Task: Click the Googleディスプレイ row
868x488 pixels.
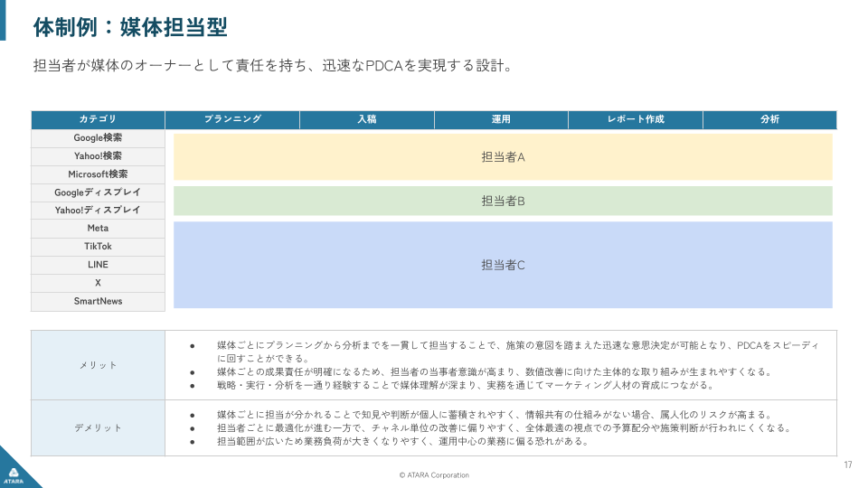Action: (98, 192)
